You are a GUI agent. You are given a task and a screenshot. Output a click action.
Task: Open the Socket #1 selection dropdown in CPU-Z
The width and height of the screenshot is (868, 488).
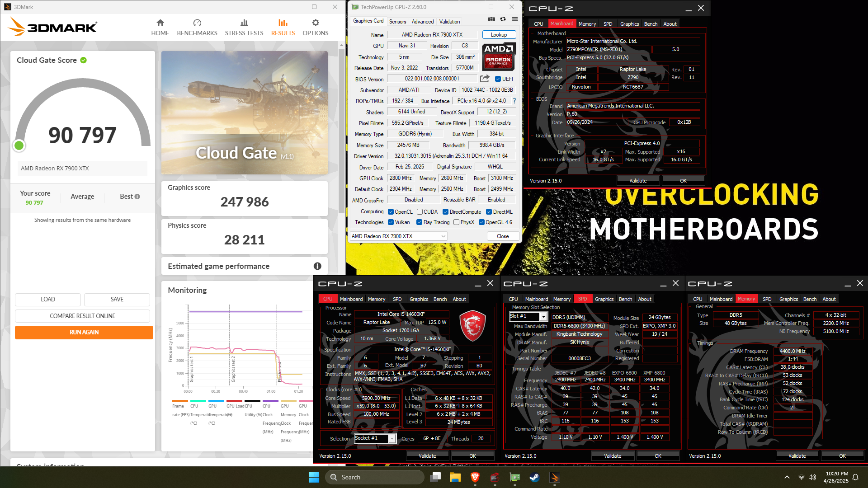pos(375,438)
